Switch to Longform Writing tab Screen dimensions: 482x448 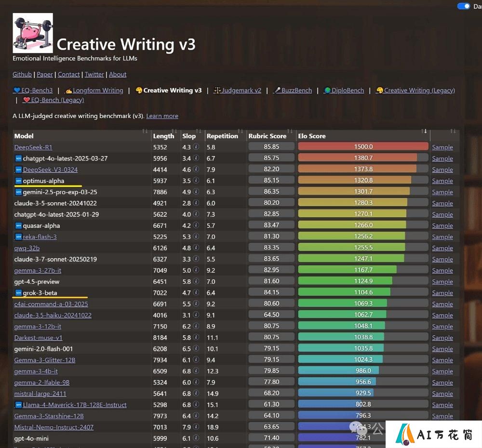94,91
